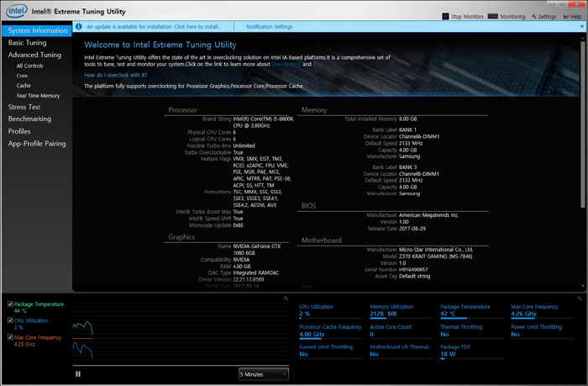Click the BIOS section heading
This screenshot has width=588, height=386.
(x=308, y=206)
